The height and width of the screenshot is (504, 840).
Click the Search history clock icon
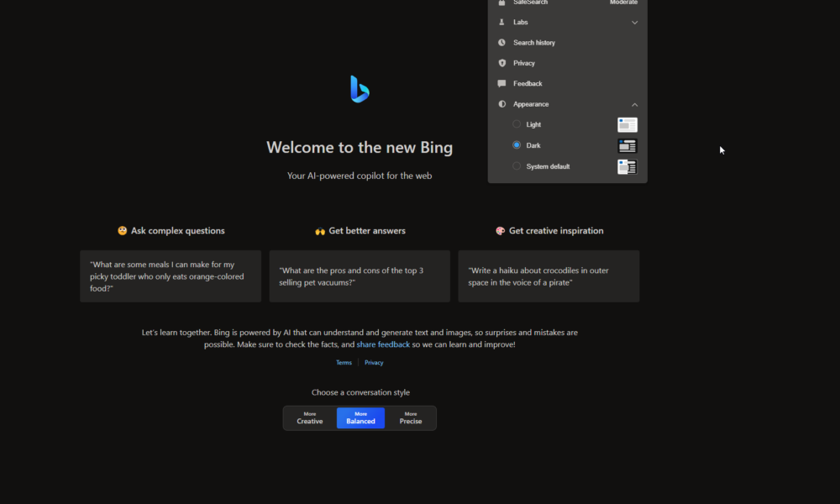[x=501, y=42]
